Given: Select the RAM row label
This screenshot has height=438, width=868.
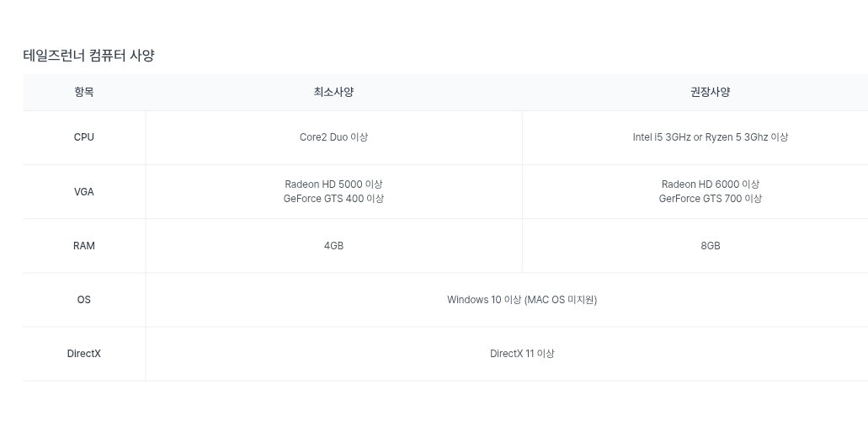Looking at the screenshot, I should (x=84, y=245).
